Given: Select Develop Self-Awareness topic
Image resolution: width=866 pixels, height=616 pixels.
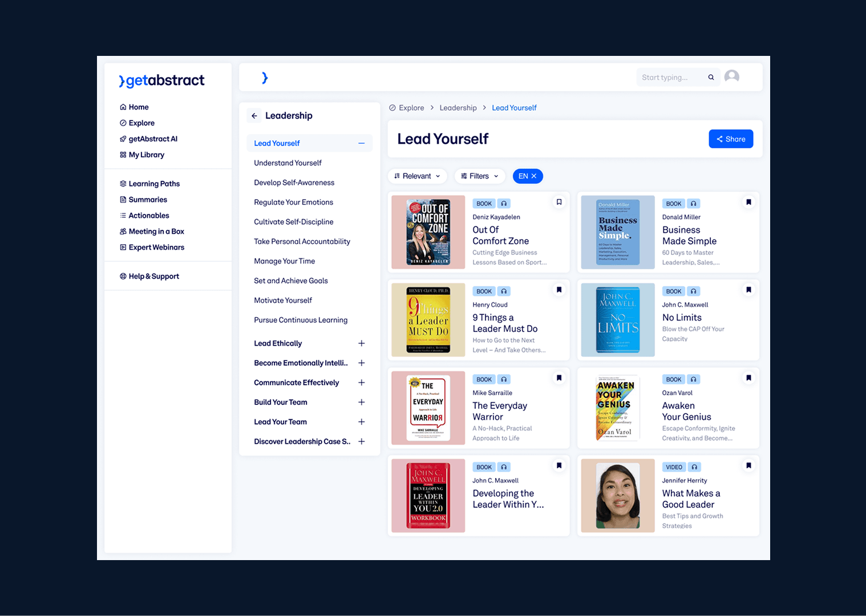Looking at the screenshot, I should (294, 183).
